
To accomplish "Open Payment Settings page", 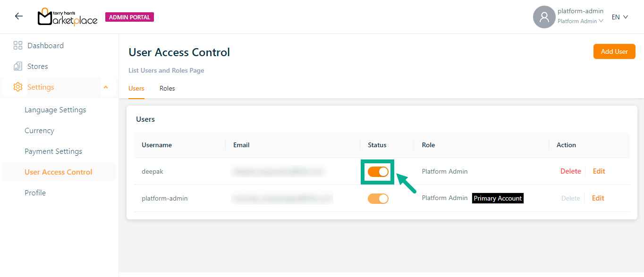I will click(x=53, y=151).
